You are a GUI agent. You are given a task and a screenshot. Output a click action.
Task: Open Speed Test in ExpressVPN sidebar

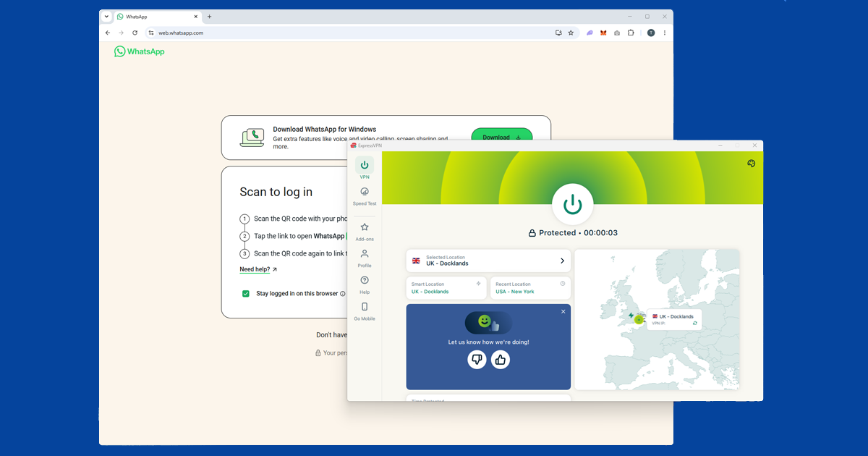click(x=365, y=196)
